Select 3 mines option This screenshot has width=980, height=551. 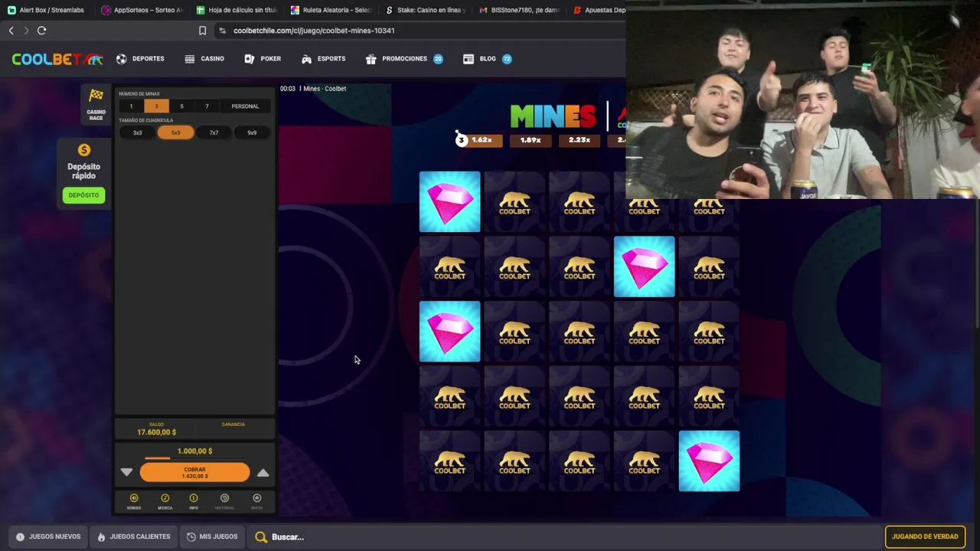point(156,106)
